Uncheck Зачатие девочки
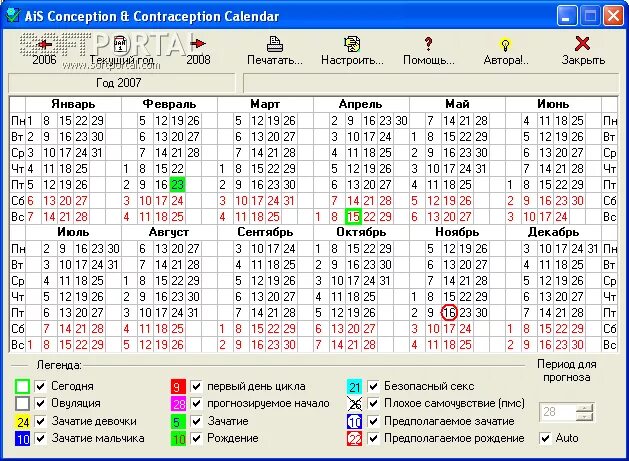 pos(40,421)
